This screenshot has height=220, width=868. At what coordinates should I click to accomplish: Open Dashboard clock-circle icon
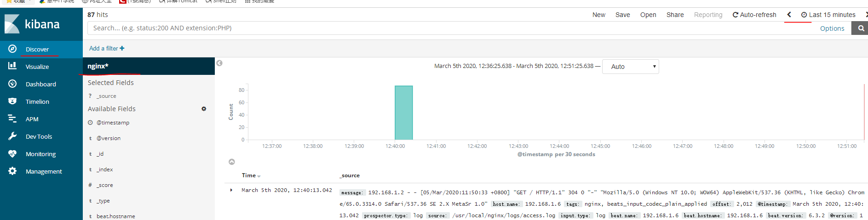(x=12, y=84)
